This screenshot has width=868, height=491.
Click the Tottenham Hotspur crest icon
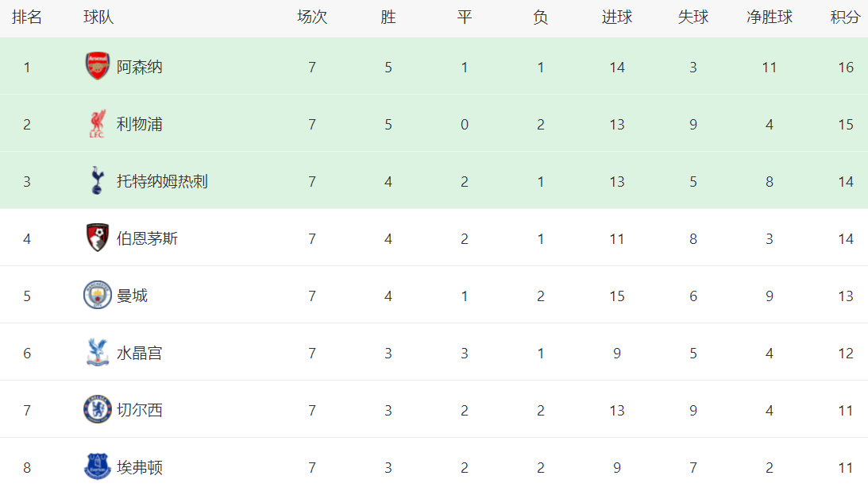pos(97,181)
